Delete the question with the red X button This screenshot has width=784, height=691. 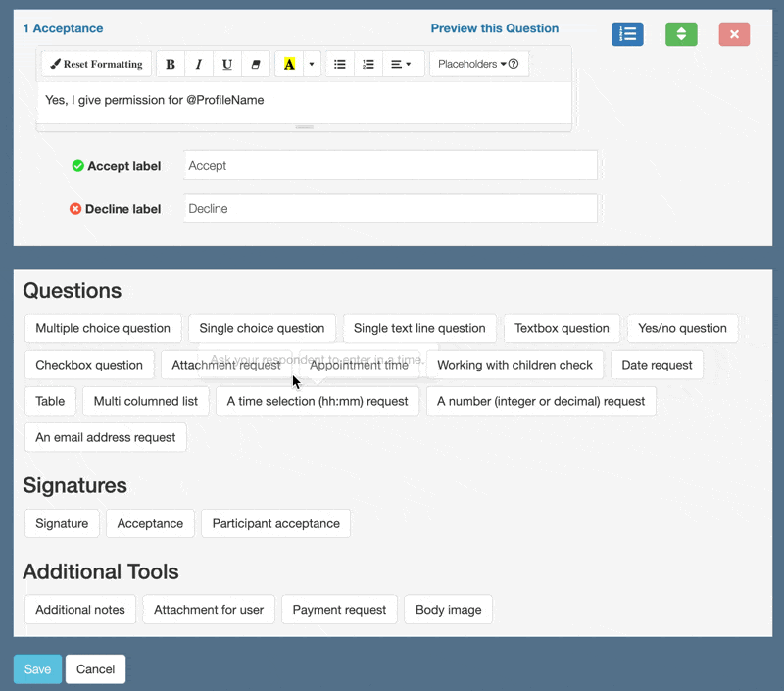(734, 34)
